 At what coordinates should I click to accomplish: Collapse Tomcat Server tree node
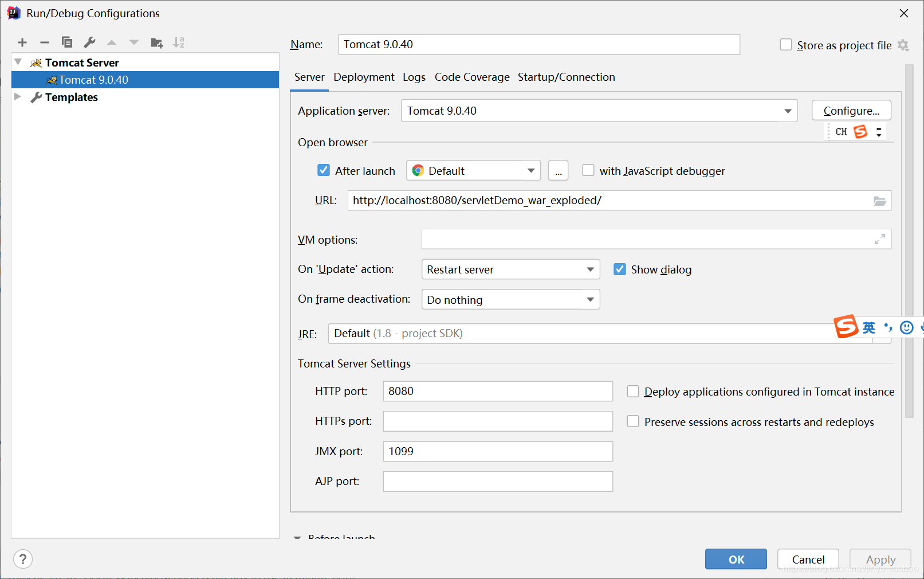click(18, 62)
